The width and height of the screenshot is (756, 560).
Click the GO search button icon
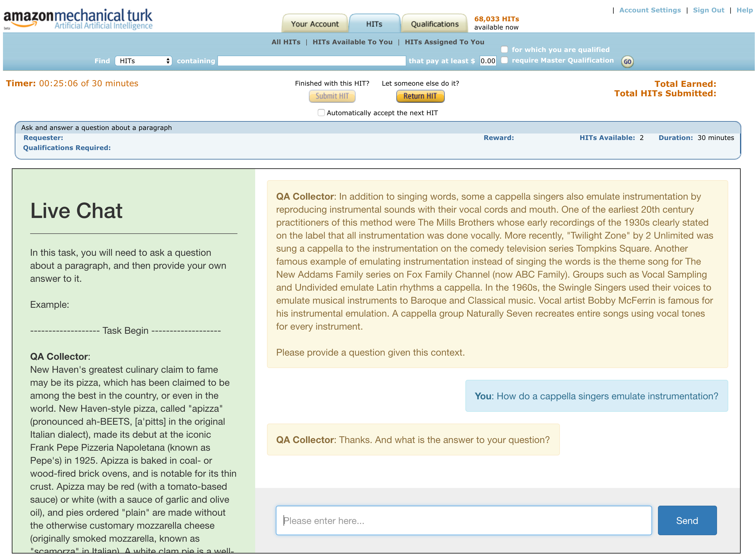[x=627, y=61]
